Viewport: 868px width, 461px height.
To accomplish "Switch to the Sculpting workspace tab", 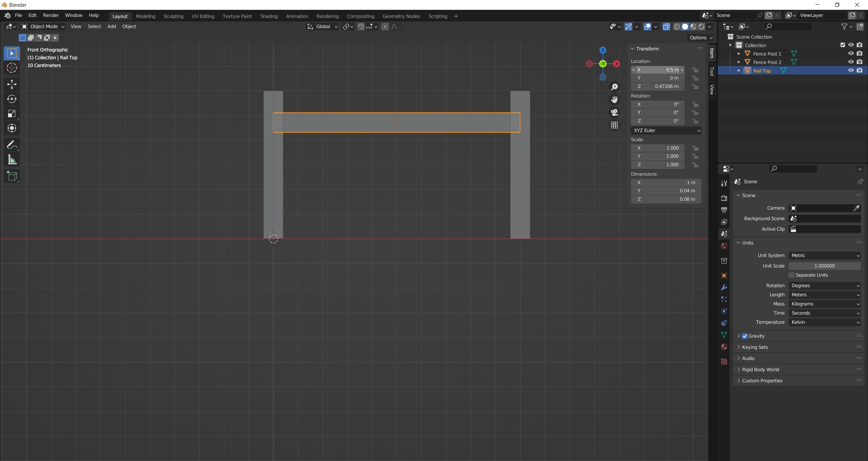I will click(173, 16).
